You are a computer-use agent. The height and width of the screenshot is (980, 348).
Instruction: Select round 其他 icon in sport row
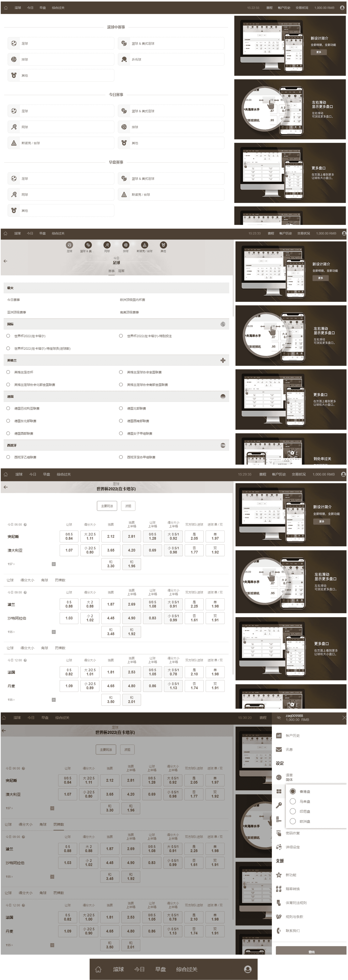pyautogui.click(x=163, y=245)
